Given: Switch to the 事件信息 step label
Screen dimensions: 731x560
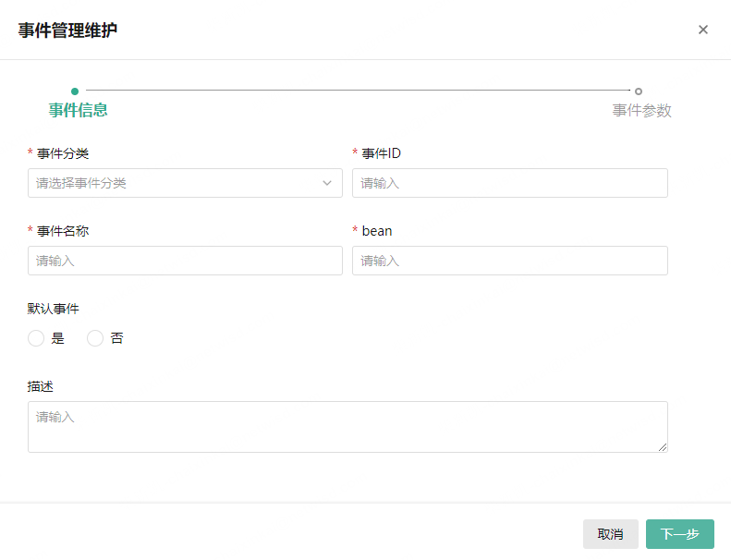Looking at the screenshot, I should click(x=79, y=110).
